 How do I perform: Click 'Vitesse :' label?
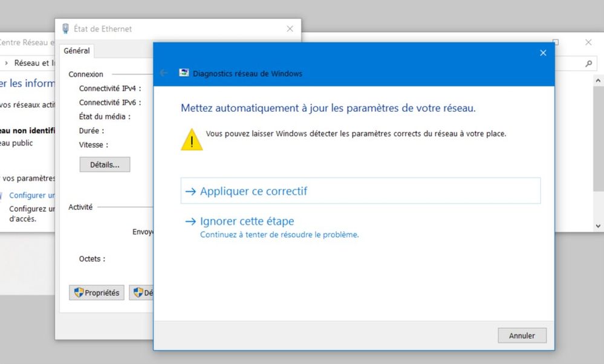point(94,145)
